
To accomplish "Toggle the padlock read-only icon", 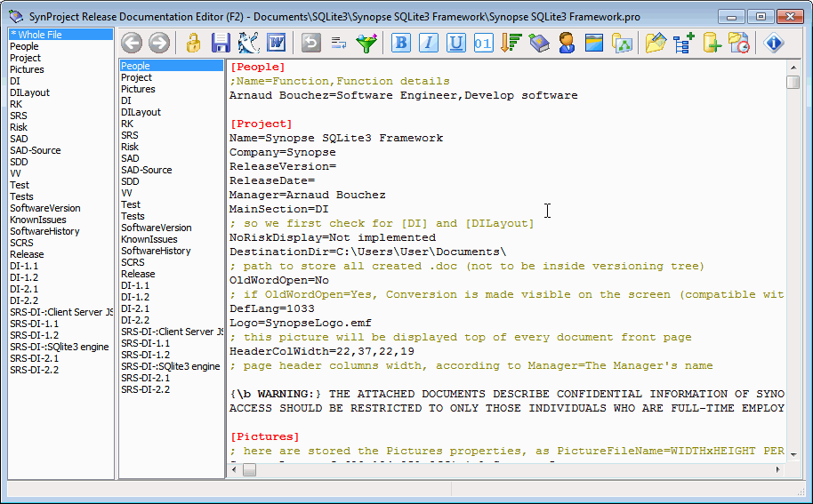I will 193,43.
